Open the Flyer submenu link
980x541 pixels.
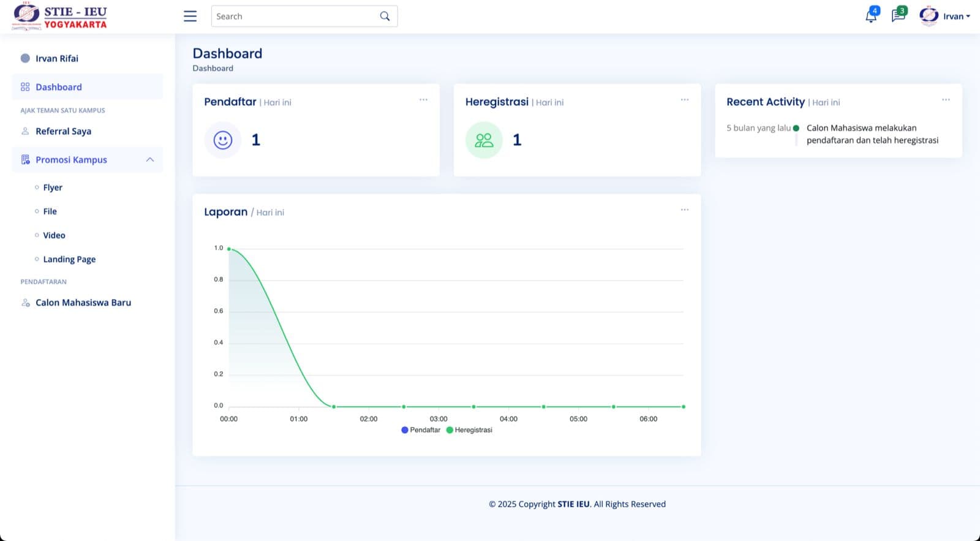coord(53,187)
